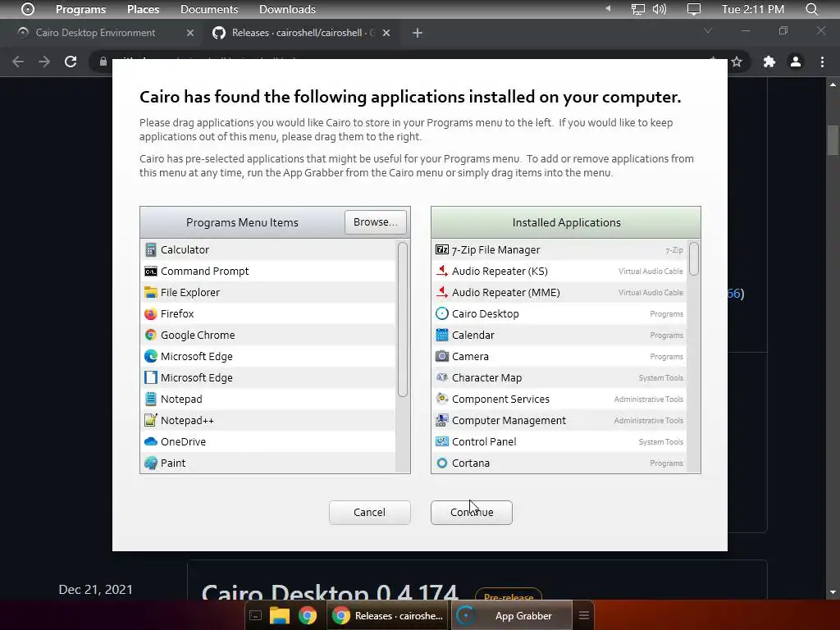Click the Programs Menu Items scrollbar thumb

click(x=402, y=319)
